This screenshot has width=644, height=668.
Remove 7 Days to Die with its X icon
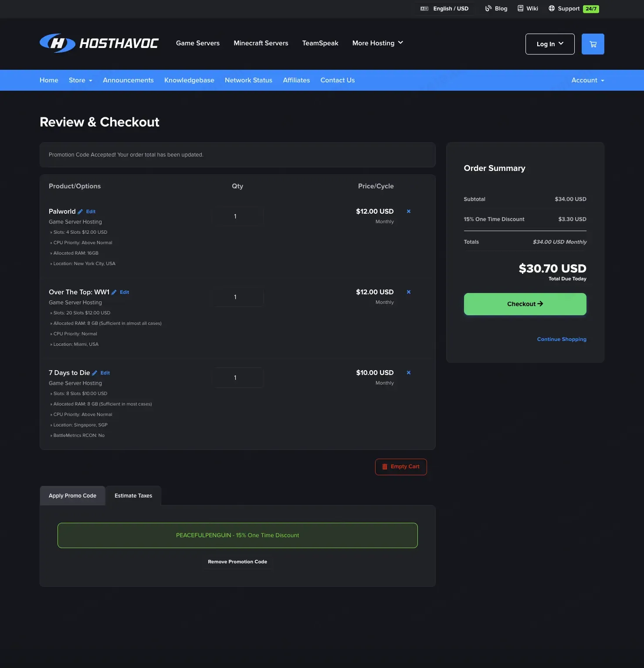(x=409, y=373)
